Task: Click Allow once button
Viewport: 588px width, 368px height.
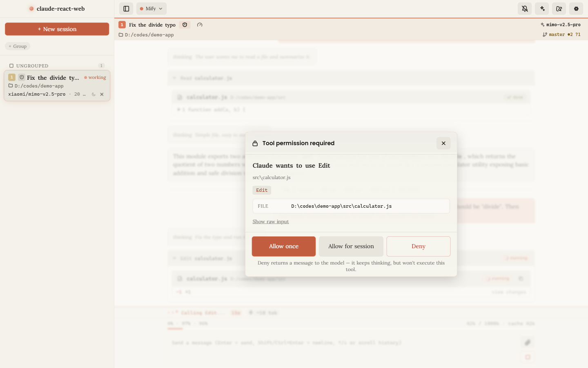Action: point(284,246)
